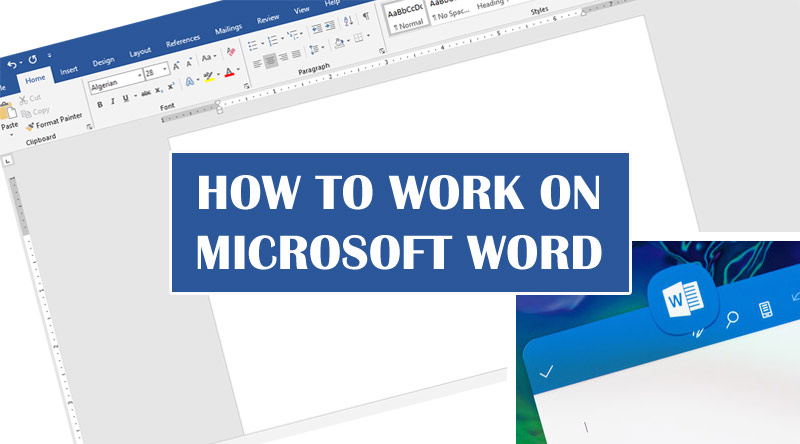Click the highlighted Center alignment icon

click(x=270, y=61)
